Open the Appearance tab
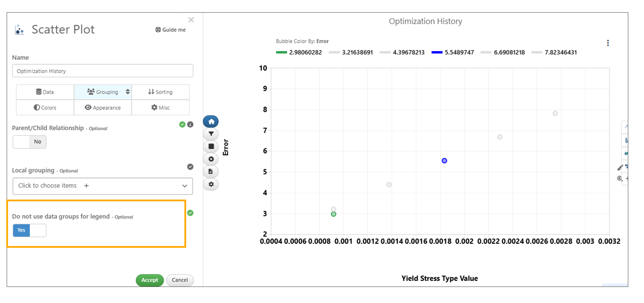The width and height of the screenshot is (644, 303). click(x=103, y=108)
